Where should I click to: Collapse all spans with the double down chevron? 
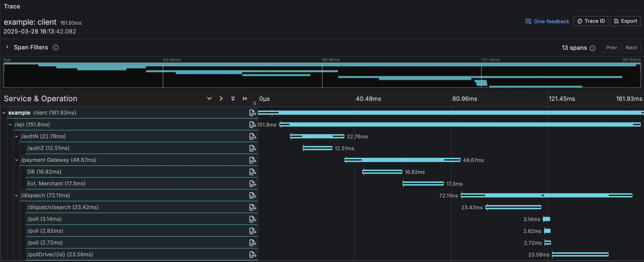[233, 98]
